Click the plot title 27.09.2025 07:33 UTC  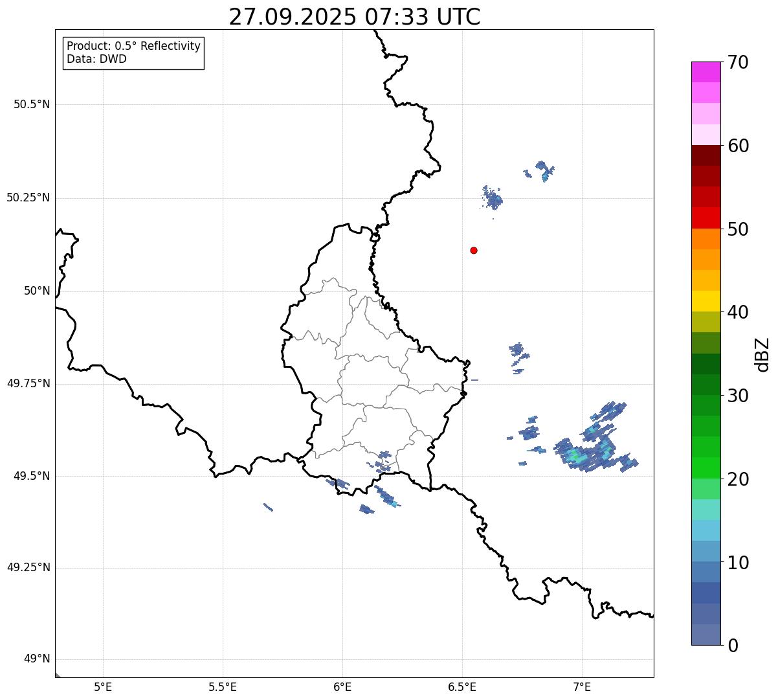[x=355, y=17]
